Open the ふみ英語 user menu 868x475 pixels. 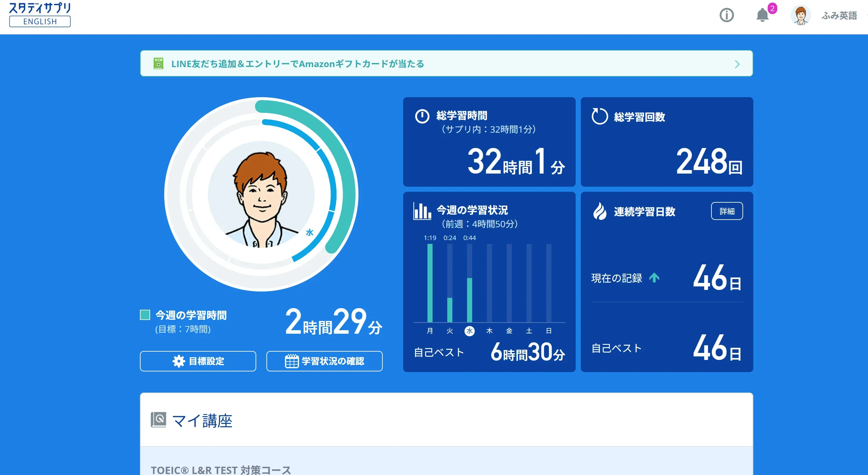[839, 16]
